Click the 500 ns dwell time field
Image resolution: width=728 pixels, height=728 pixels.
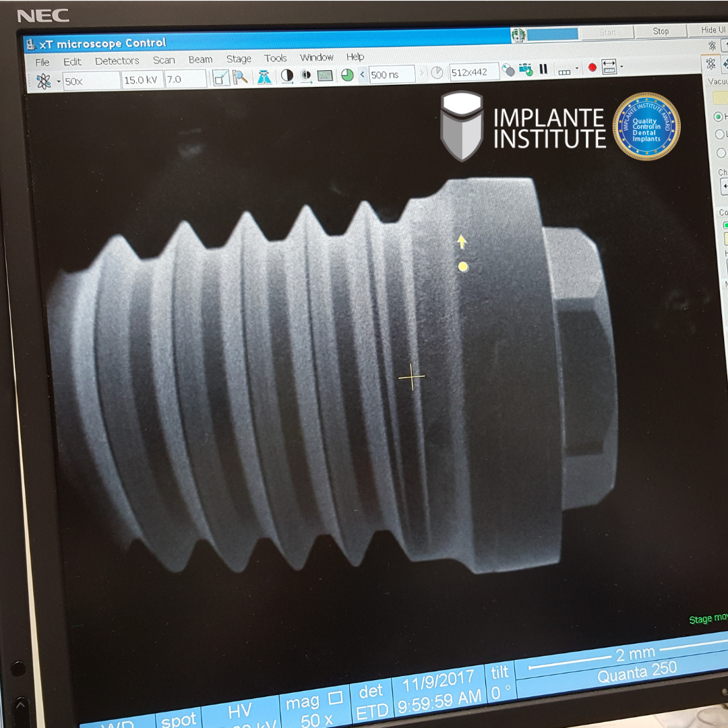click(392, 74)
